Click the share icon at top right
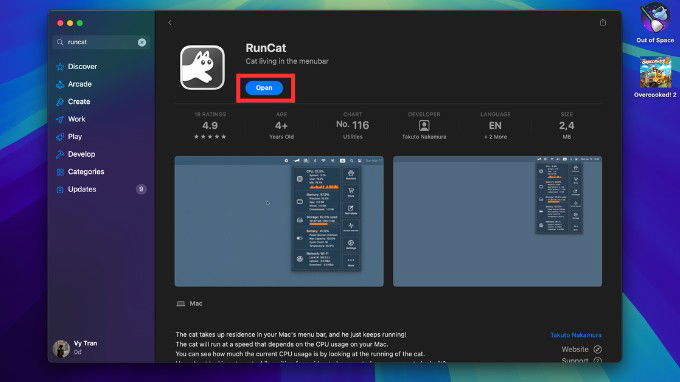This screenshot has width=680, height=382. [x=602, y=23]
